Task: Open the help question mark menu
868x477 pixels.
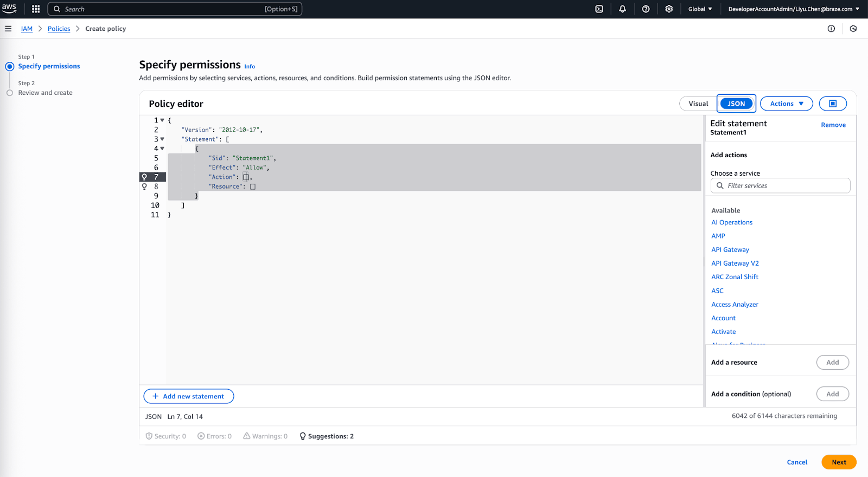Action: tap(646, 9)
